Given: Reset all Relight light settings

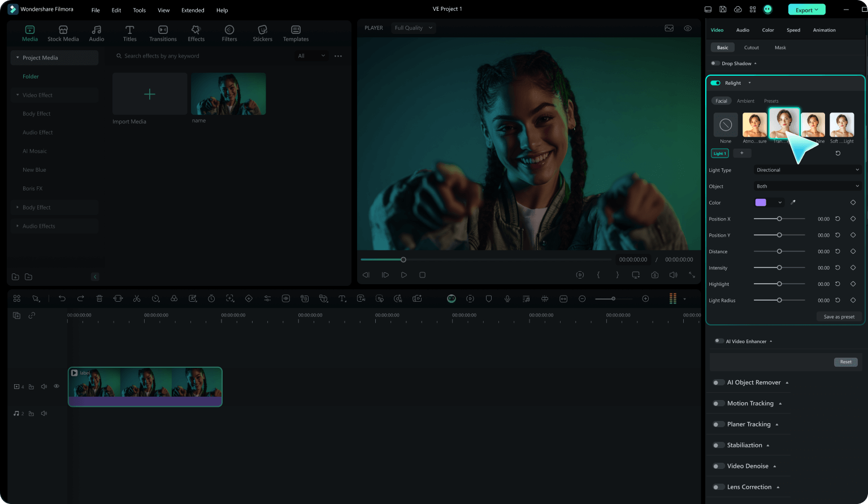Looking at the screenshot, I should [837, 153].
